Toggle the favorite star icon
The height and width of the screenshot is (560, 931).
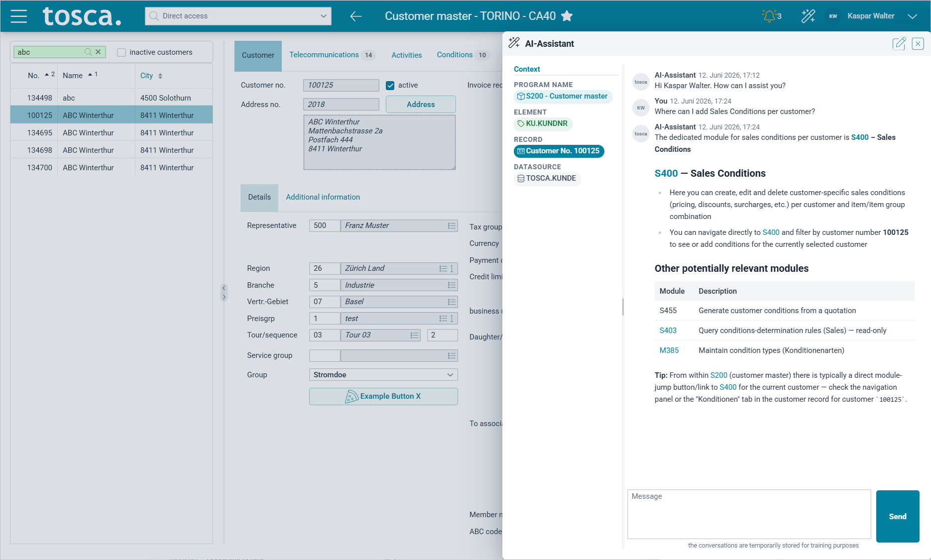[567, 16]
